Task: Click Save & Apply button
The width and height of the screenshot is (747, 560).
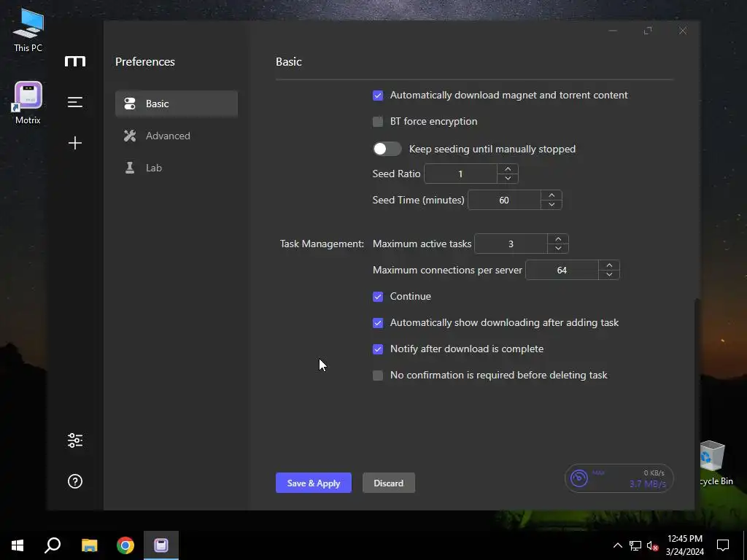Action: [314, 483]
